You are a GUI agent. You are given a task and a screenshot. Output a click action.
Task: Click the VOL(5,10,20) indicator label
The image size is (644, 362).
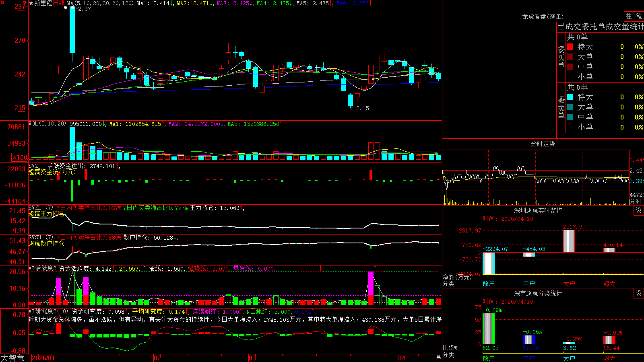pyautogui.click(x=47, y=124)
